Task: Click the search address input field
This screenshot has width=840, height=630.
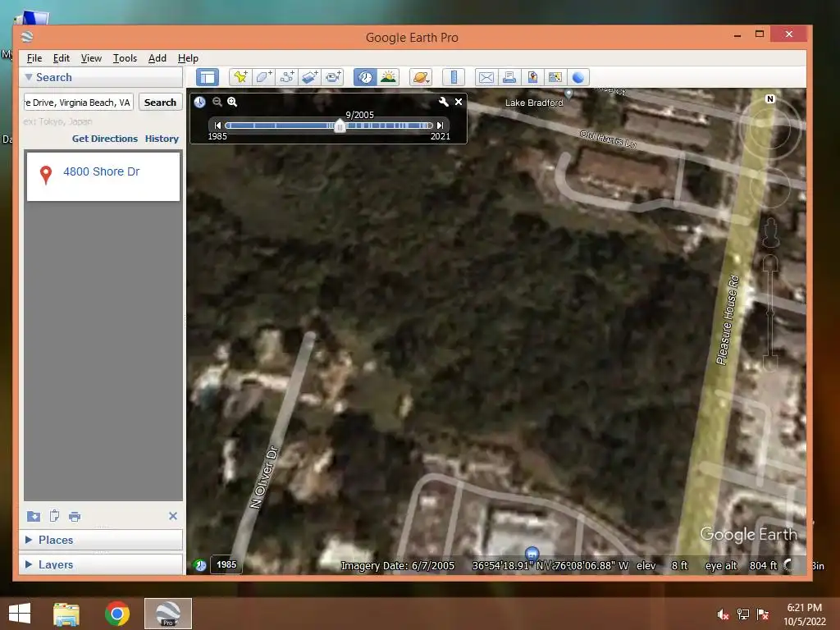Action: pyautogui.click(x=78, y=103)
